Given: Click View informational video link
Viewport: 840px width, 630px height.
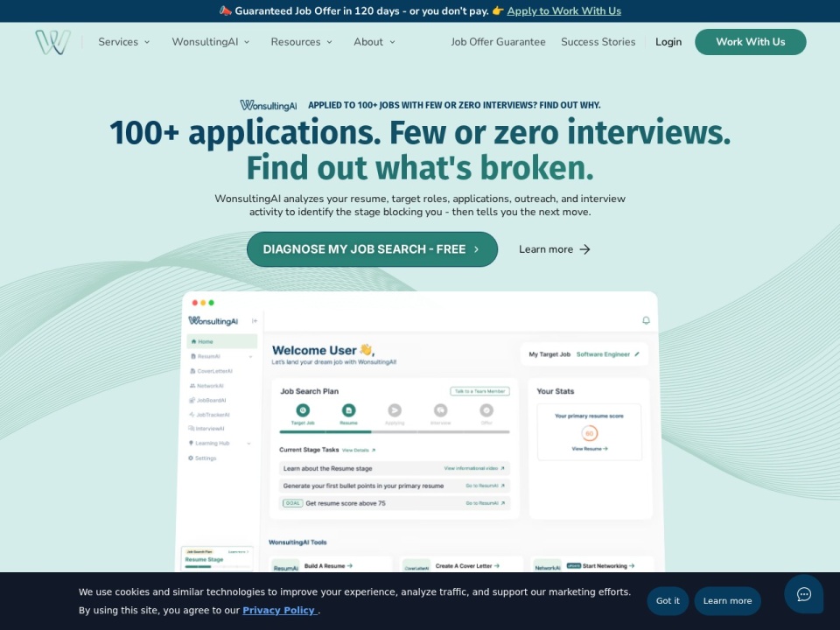Looking at the screenshot, I should [x=474, y=468].
